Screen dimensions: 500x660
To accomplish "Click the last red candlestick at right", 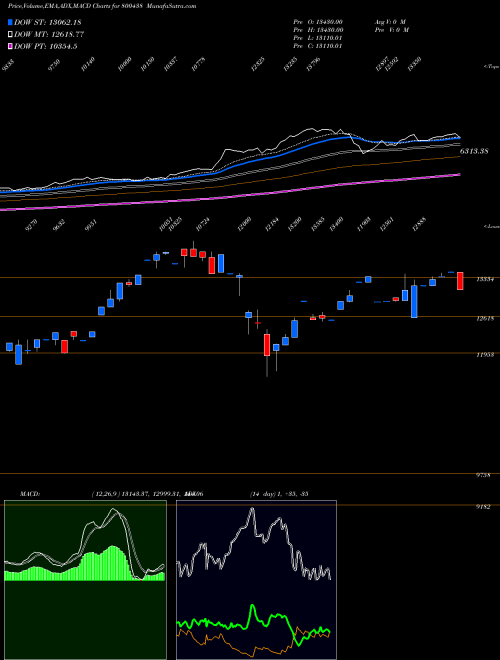I will coord(460,281).
